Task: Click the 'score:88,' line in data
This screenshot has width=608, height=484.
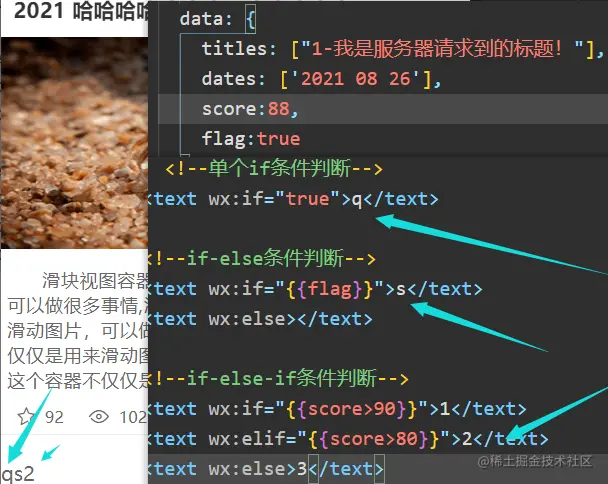Action: [250, 109]
